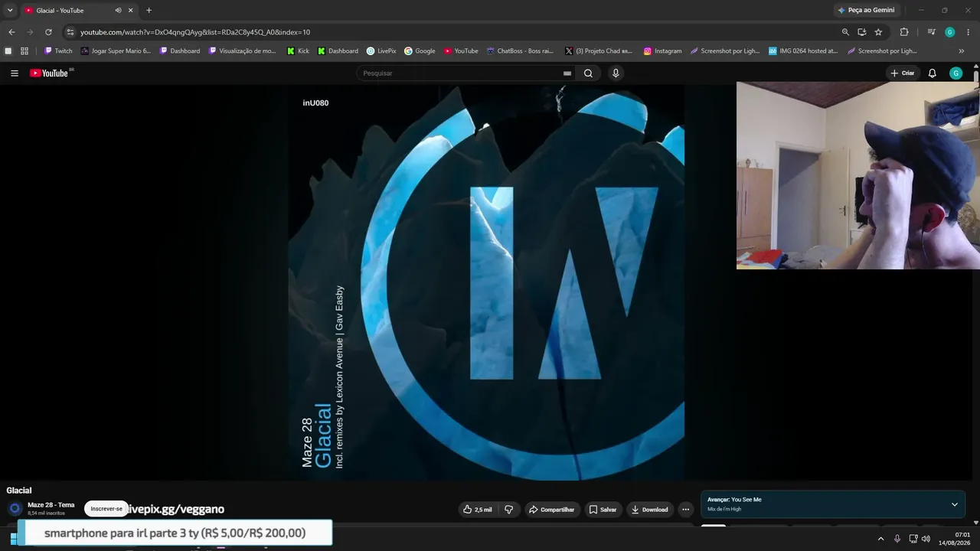
Task: Click the Compartilhar share button
Action: [x=551, y=510]
